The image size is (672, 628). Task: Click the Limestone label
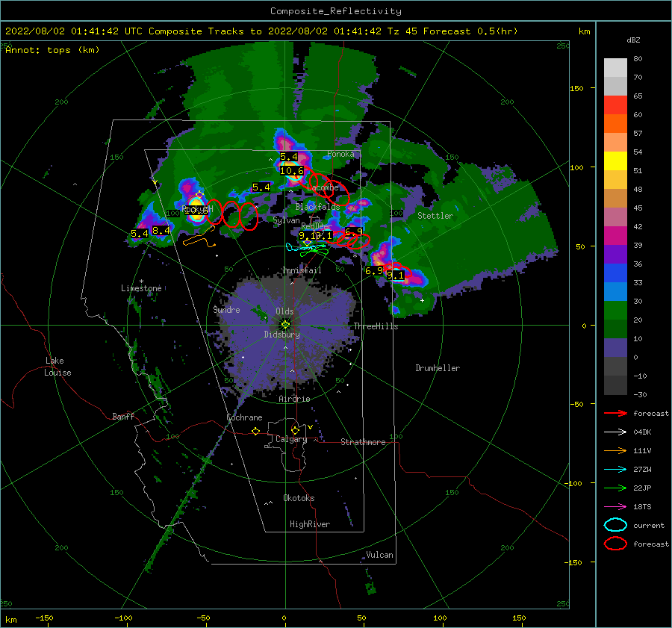[x=141, y=288]
